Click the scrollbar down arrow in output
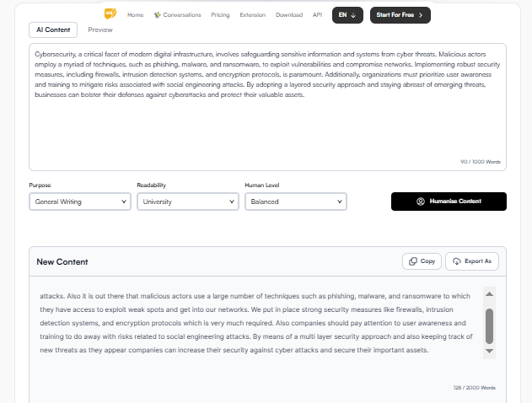 click(x=489, y=350)
